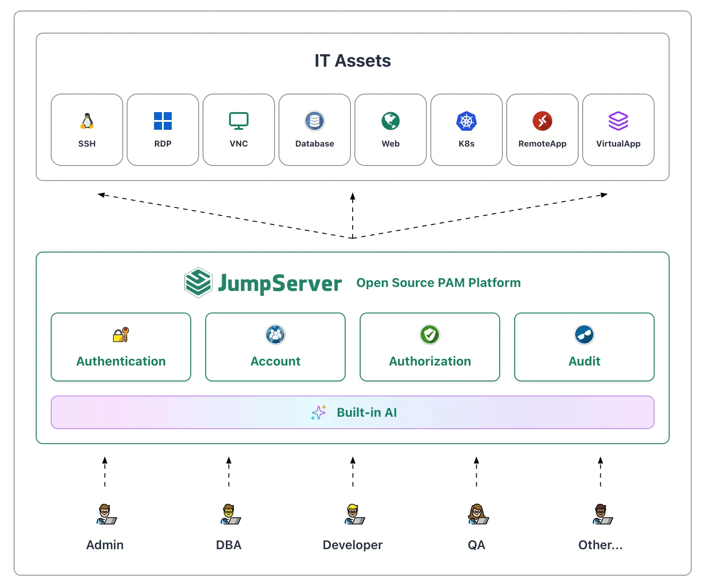
Task: Select the K8s label text
Action: click(467, 143)
